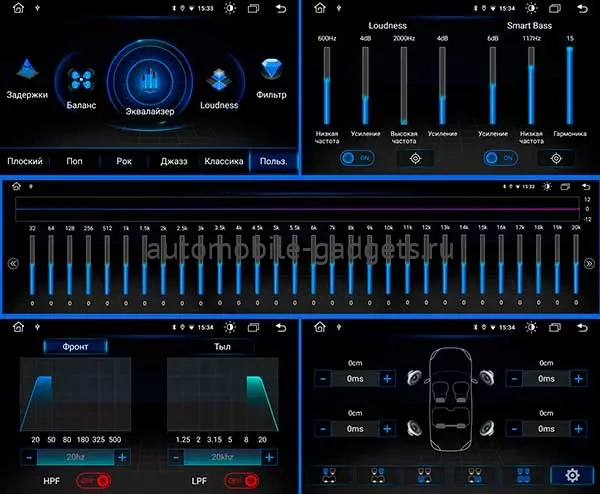Adjust the 1k band equalizer slider
600x494 pixels.
coord(124,264)
